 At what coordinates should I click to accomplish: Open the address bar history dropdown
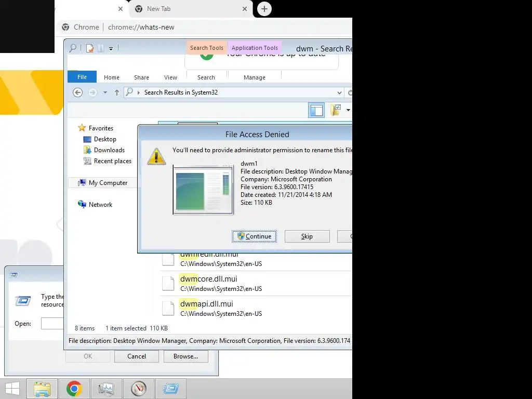339,92
